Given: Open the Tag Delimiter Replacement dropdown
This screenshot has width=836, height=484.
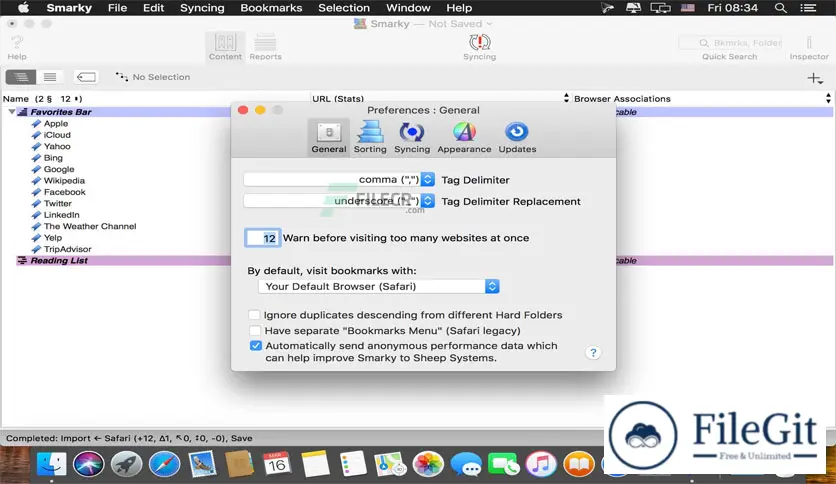Looking at the screenshot, I should 339,201.
